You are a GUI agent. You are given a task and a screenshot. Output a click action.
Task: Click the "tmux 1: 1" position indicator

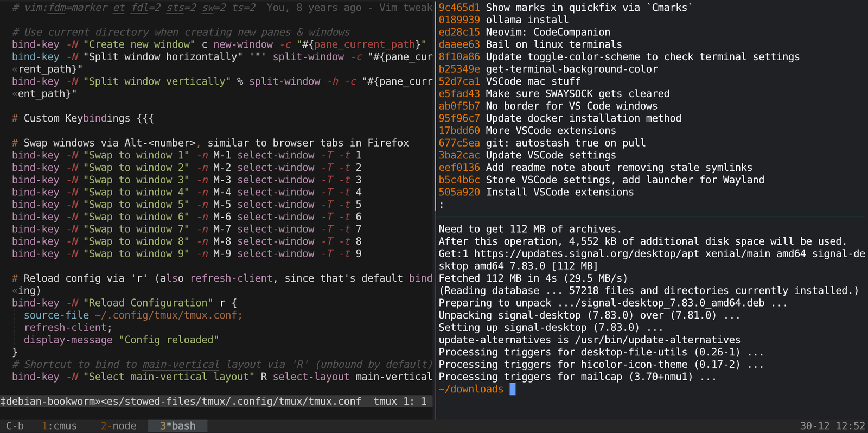point(400,402)
